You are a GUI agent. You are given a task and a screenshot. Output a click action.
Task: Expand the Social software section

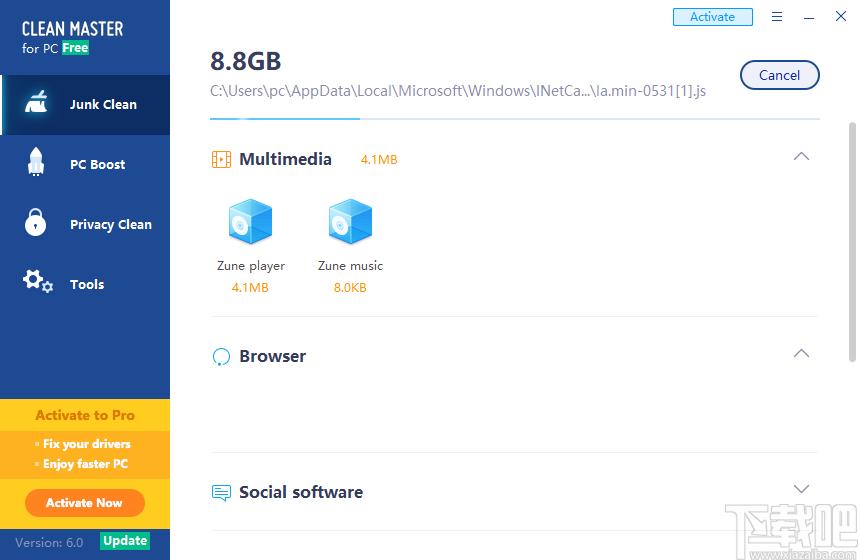pyautogui.click(x=801, y=489)
